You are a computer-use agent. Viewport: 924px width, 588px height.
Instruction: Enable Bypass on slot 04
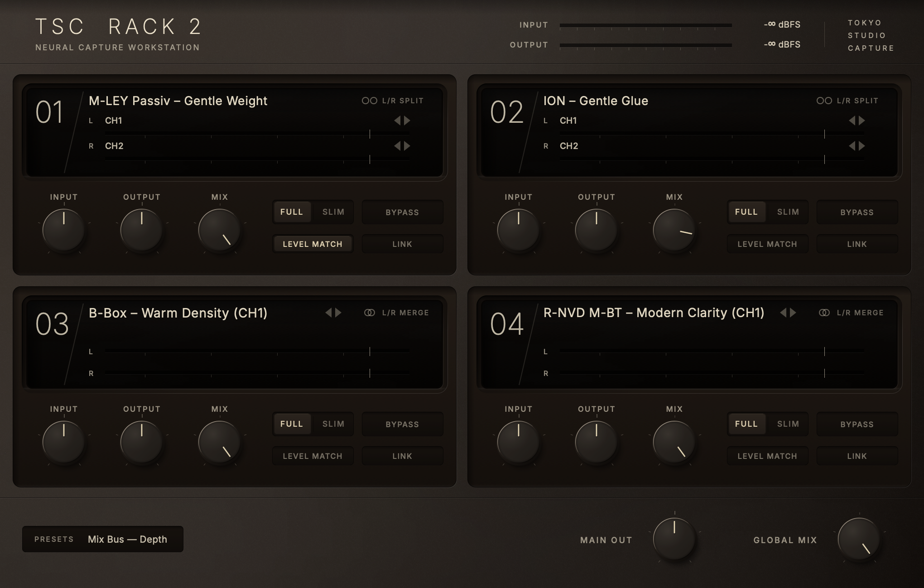(x=857, y=424)
